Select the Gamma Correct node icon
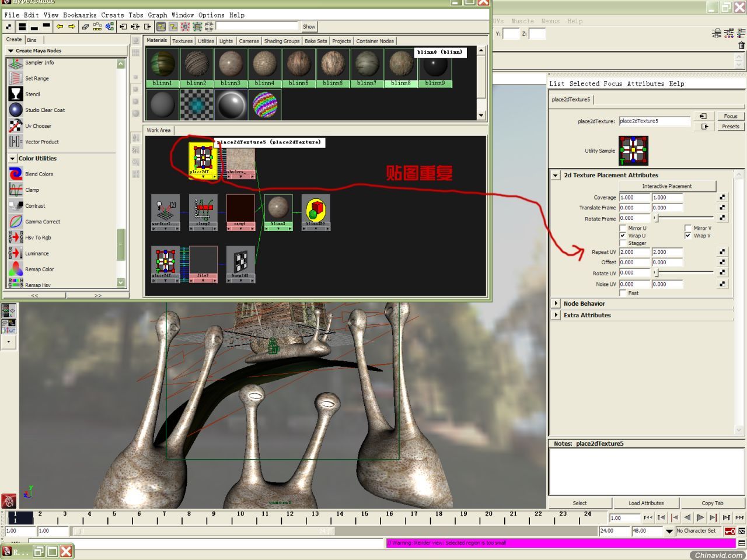747x560 pixels. [x=16, y=222]
